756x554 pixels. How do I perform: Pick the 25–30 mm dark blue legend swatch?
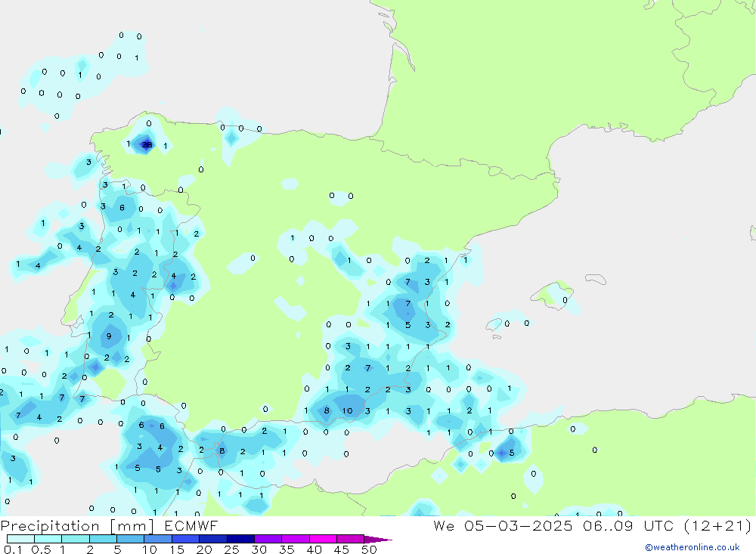click(240, 539)
